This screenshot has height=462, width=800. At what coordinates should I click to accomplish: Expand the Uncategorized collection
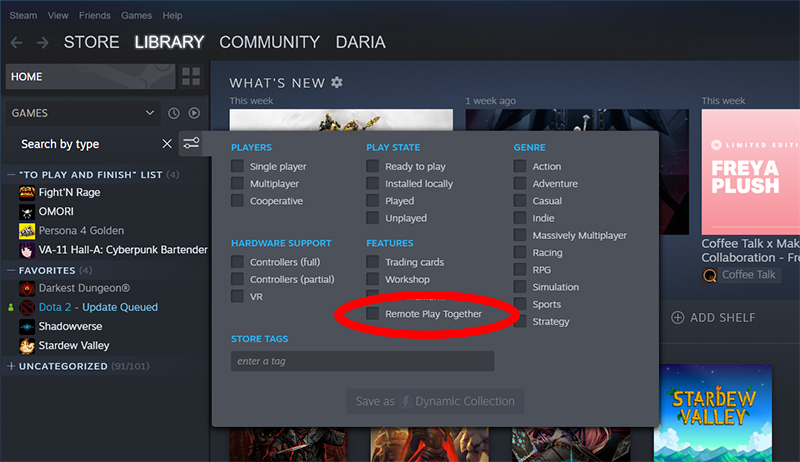11,366
